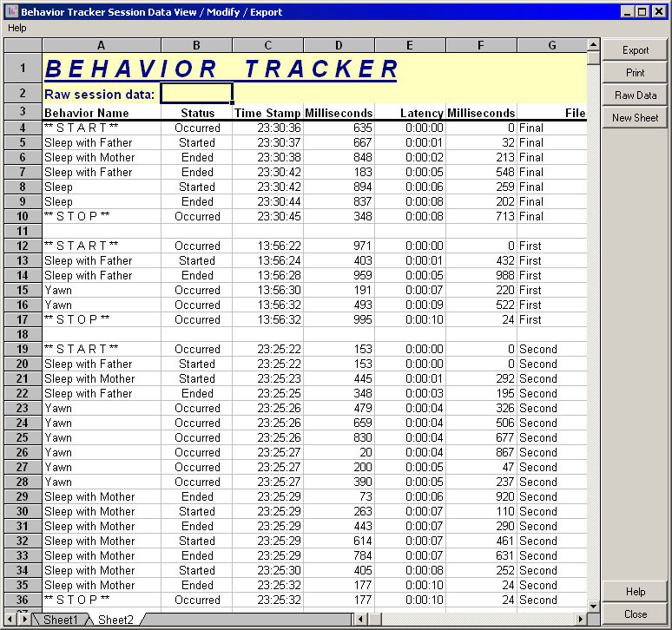
Task: Click the sheet tab scroll-left arrow
Action: point(10,619)
